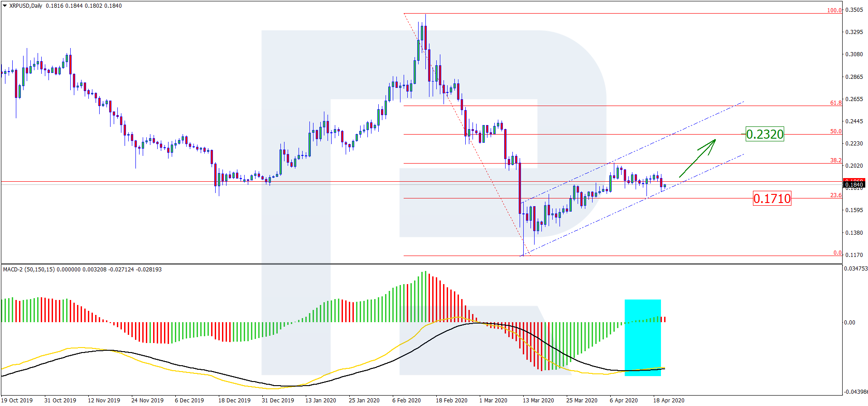Click the 24 Nov 2019 date label

(x=147, y=400)
